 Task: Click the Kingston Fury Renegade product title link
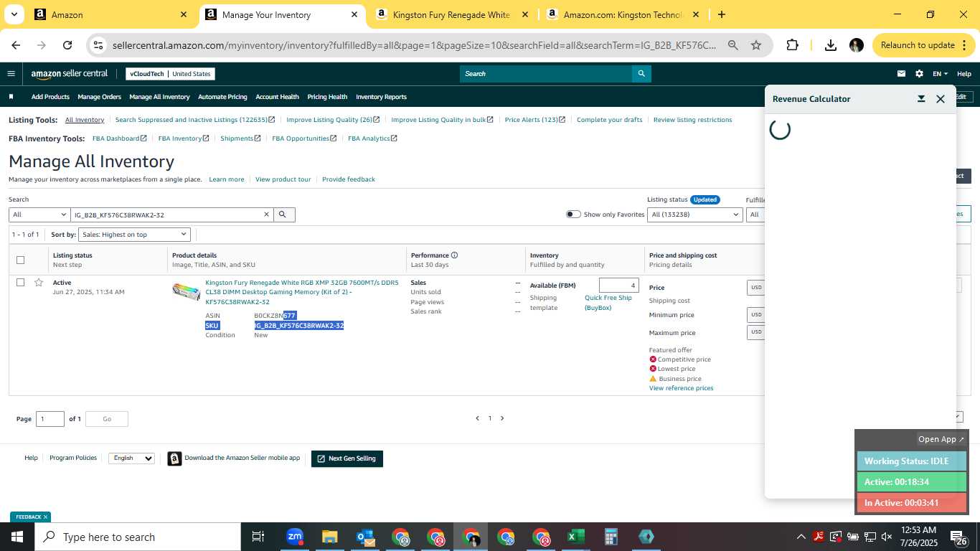tap(301, 292)
